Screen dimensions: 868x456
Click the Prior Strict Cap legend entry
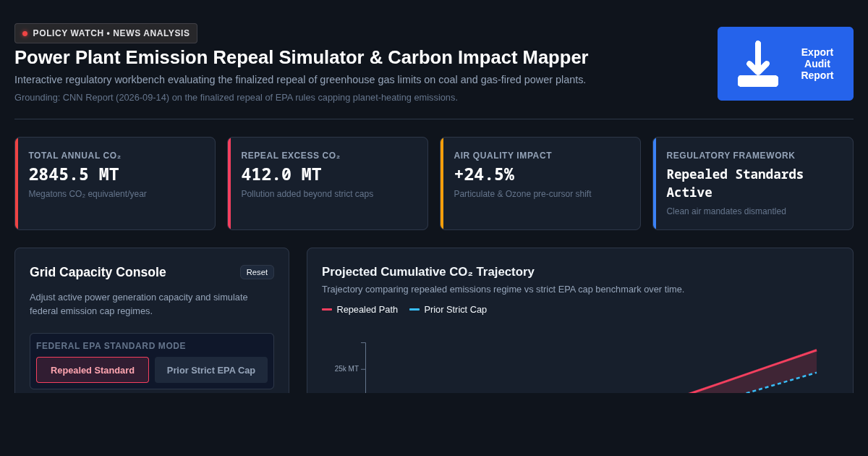448,309
